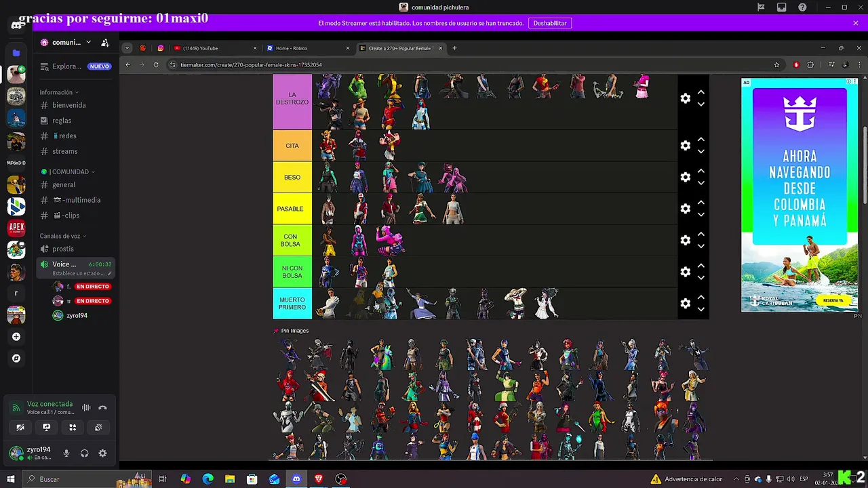Image resolution: width=868 pixels, height=488 pixels.
Task: Move the PASABLE tier row up
Action: click(x=701, y=203)
